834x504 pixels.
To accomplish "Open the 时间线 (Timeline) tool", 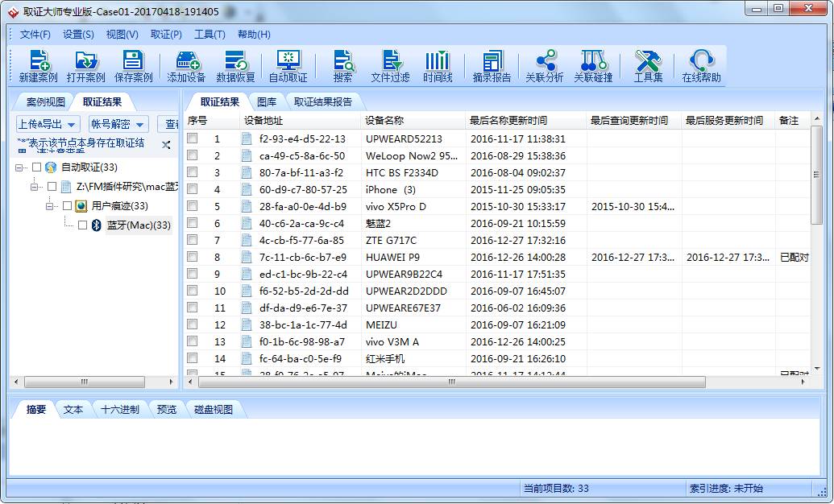I will point(438,66).
